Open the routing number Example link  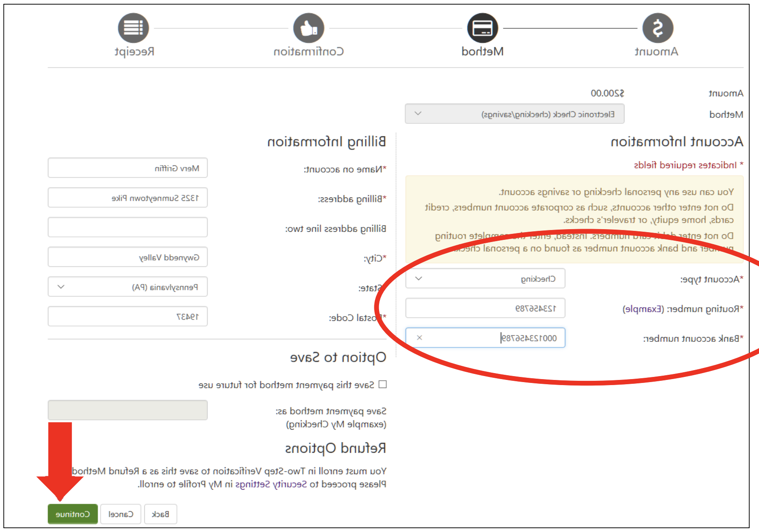(x=643, y=309)
